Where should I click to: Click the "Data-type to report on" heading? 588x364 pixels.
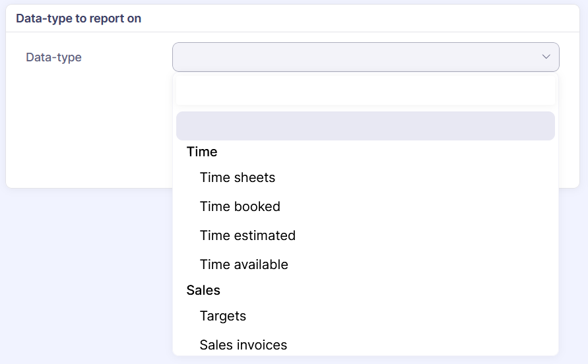79,18
